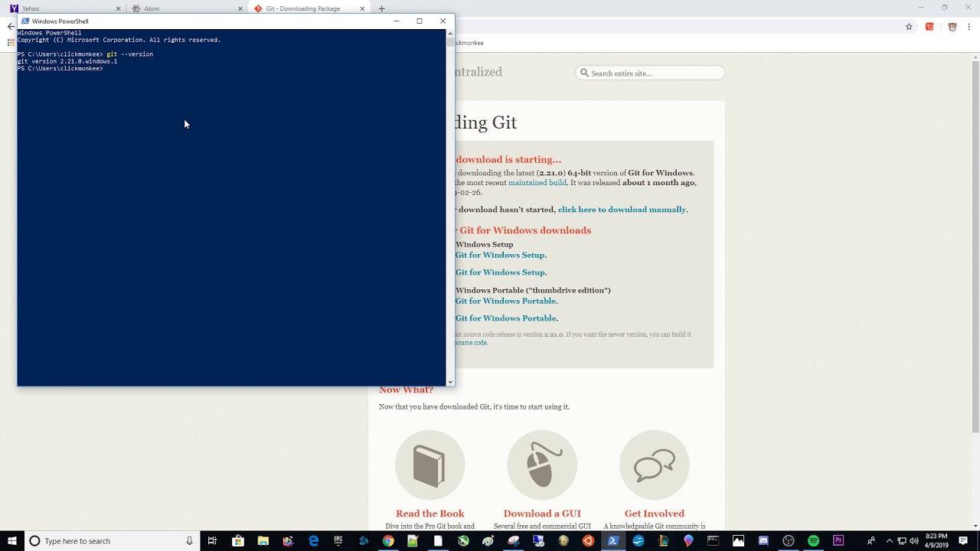
Task: Click the 'Read the Book' heading link
Action: point(430,514)
